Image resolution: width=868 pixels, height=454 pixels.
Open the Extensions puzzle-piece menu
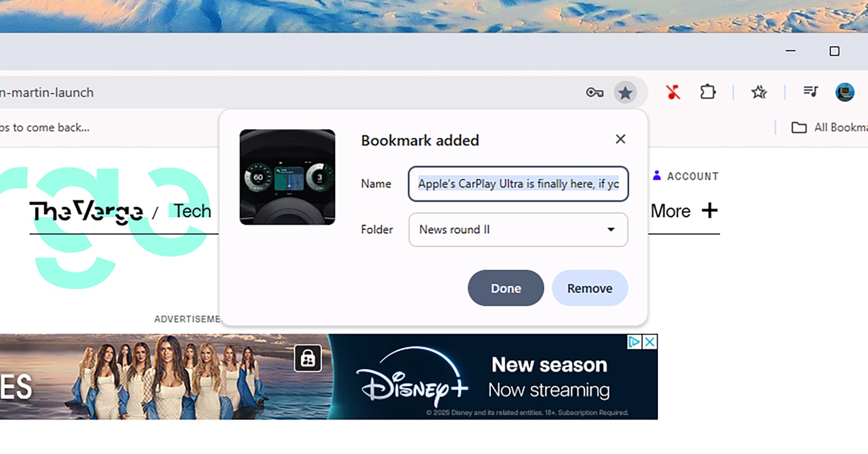coord(708,92)
